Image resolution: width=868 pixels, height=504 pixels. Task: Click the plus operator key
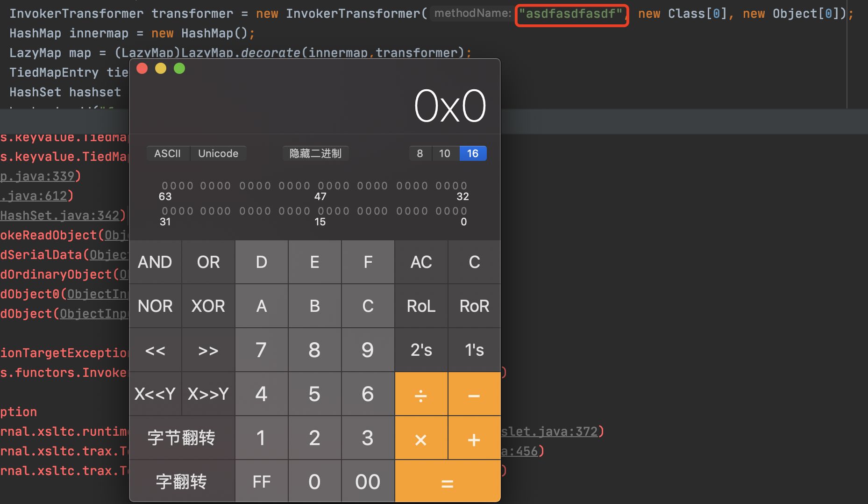pyautogui.click(x=474, y=438)
